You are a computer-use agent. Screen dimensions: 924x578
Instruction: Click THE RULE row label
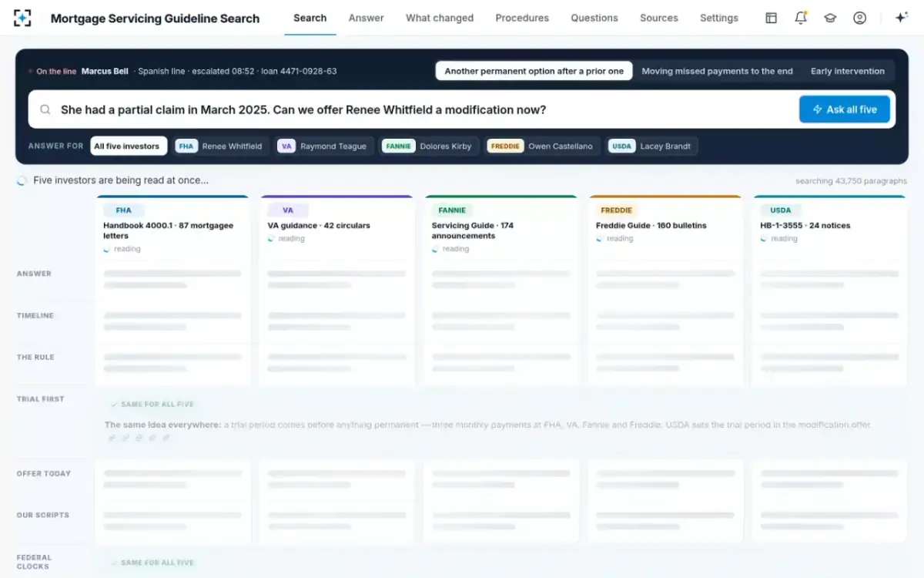click(x=35, y=358)
